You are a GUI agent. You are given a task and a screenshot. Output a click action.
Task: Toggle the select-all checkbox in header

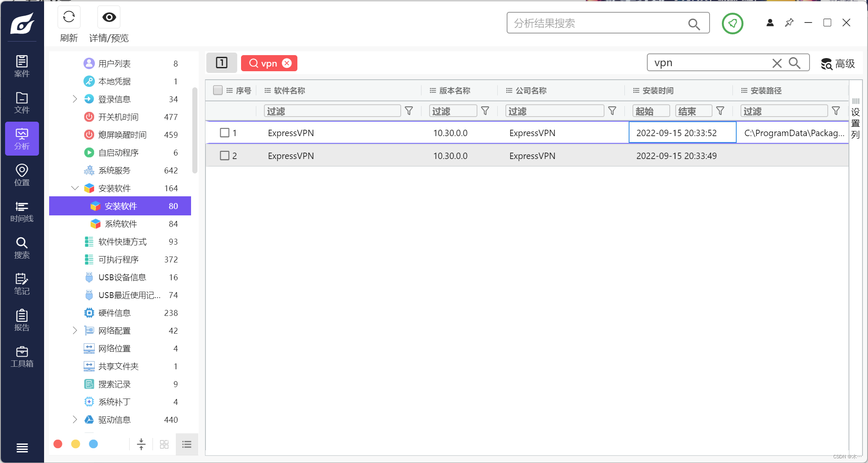(x=218, y=90)
